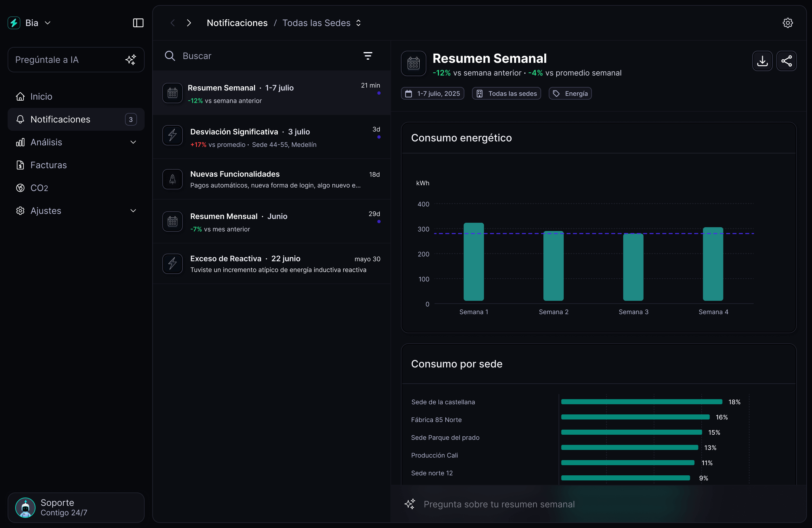
Task: Click the Energía tag on the weekly report
Action: point(570,93)
